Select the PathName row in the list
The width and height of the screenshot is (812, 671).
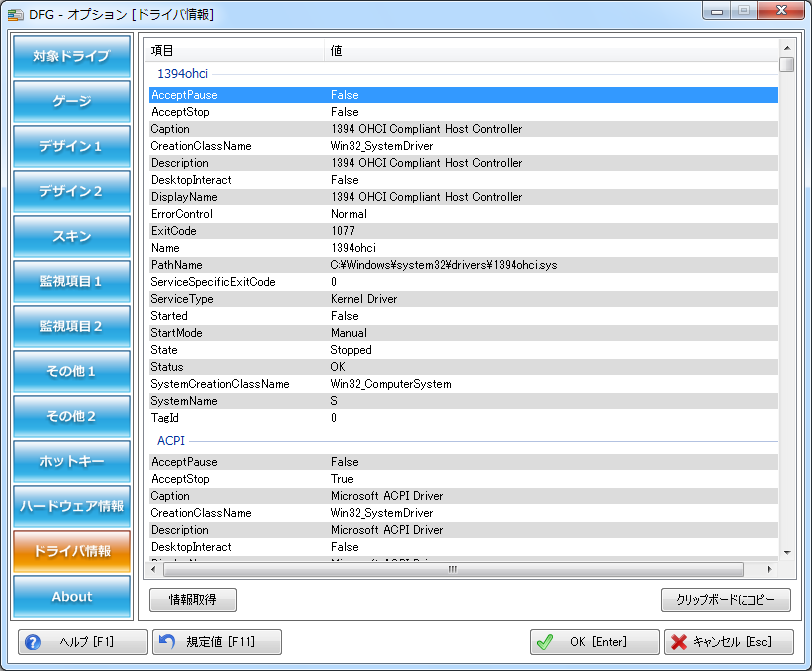pos(176,265)
